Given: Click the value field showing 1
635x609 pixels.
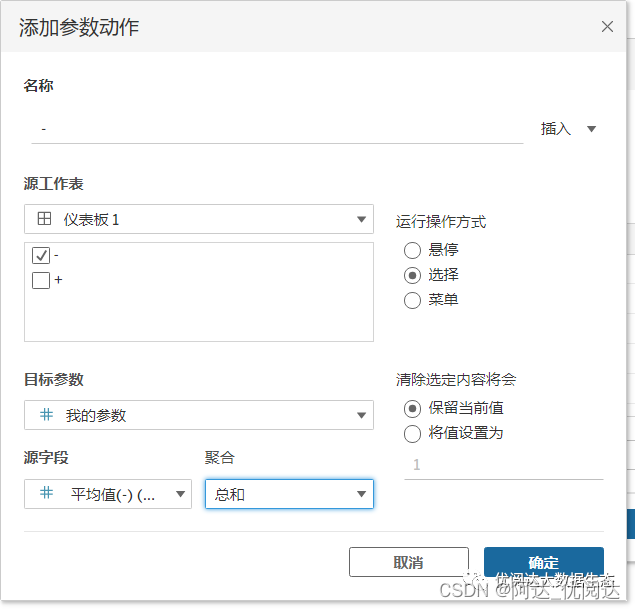Looking at the screenshot, I should point(503,465).
